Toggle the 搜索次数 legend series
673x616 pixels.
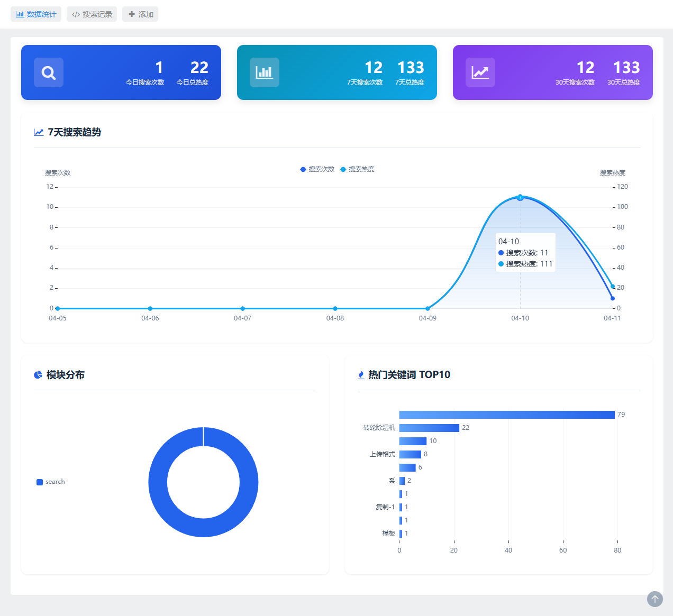click(317, 169)
